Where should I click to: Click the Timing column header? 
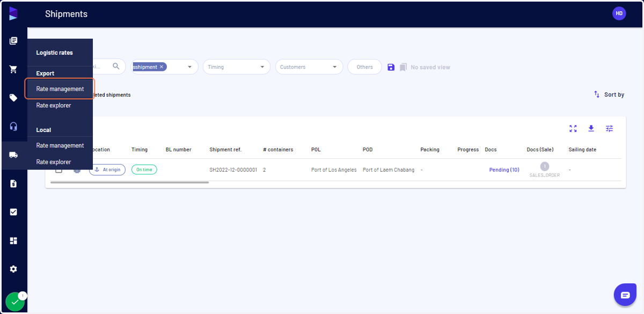(140, 149)
